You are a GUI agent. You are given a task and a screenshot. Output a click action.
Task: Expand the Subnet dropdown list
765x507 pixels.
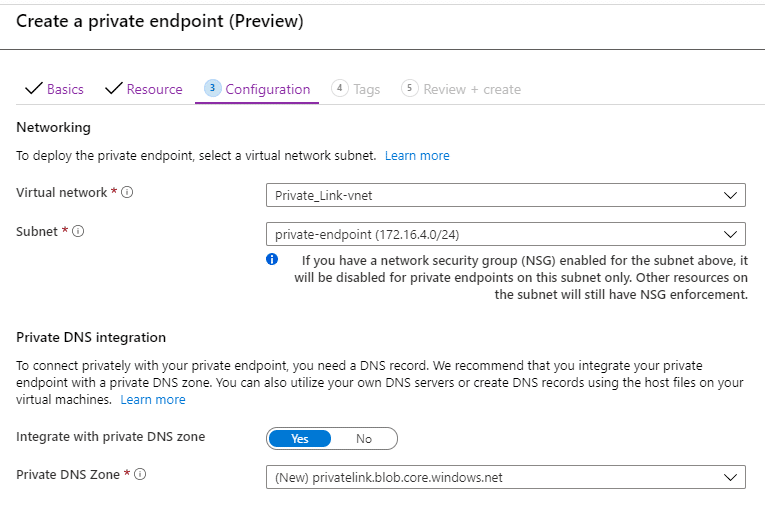505,234
